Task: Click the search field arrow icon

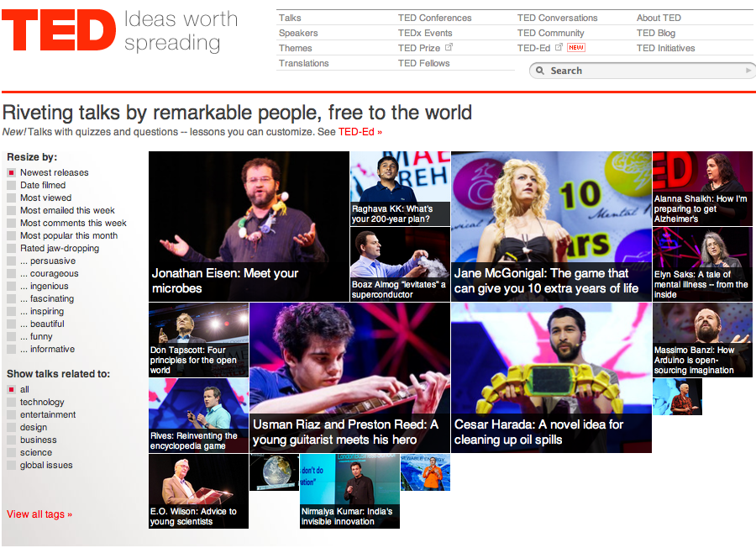Action: click(x=748, y=71)
